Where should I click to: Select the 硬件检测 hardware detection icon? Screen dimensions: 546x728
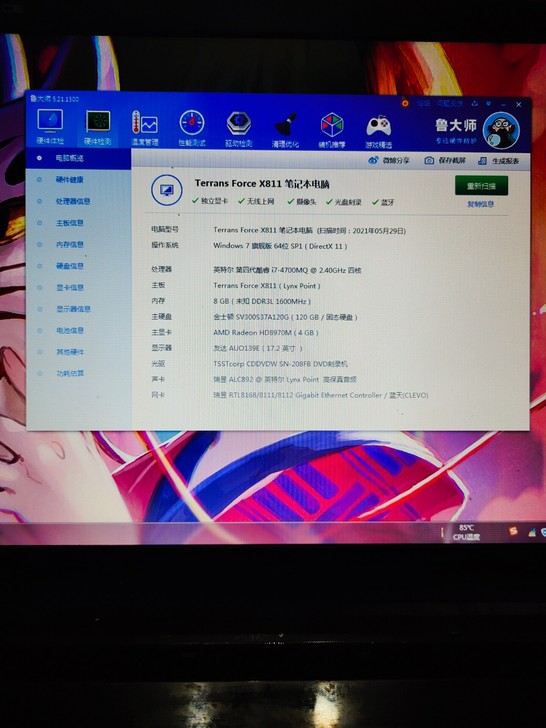[x=98, y=127]
